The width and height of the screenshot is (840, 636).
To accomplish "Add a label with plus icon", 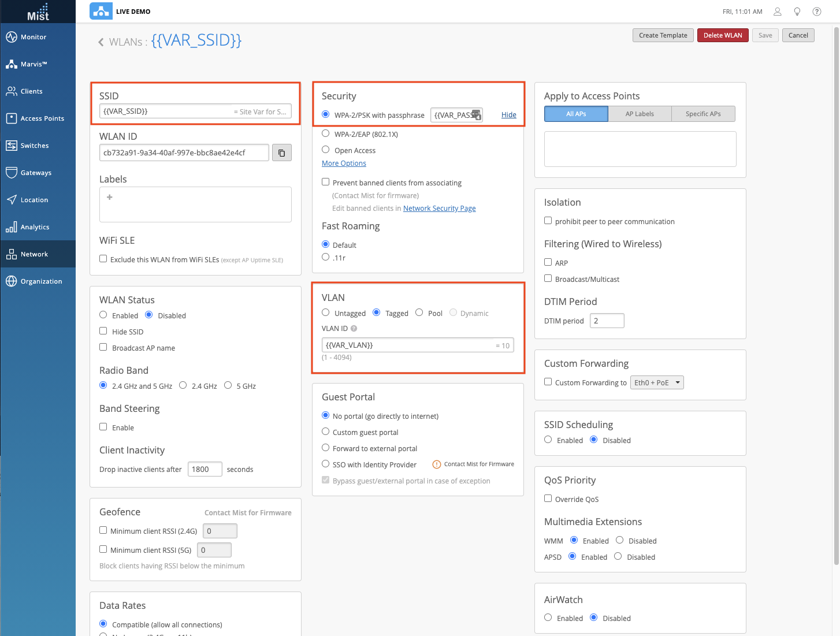I will pos(110,198).
